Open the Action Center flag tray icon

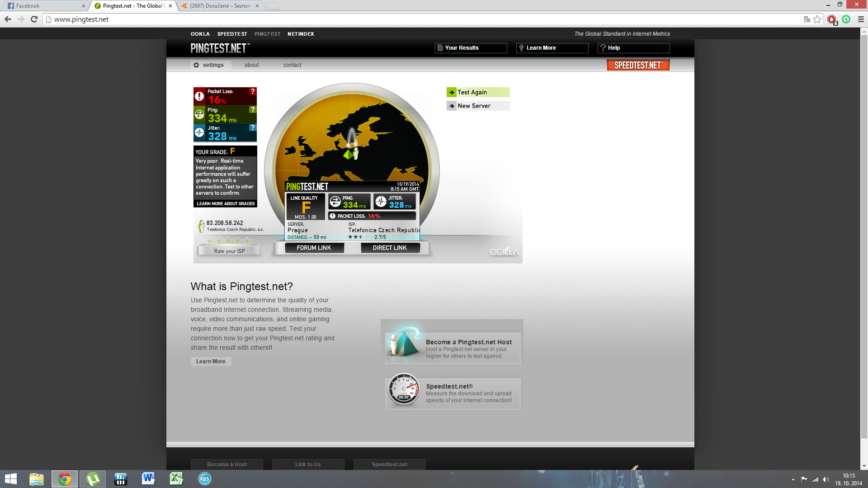tap(804, 479)
